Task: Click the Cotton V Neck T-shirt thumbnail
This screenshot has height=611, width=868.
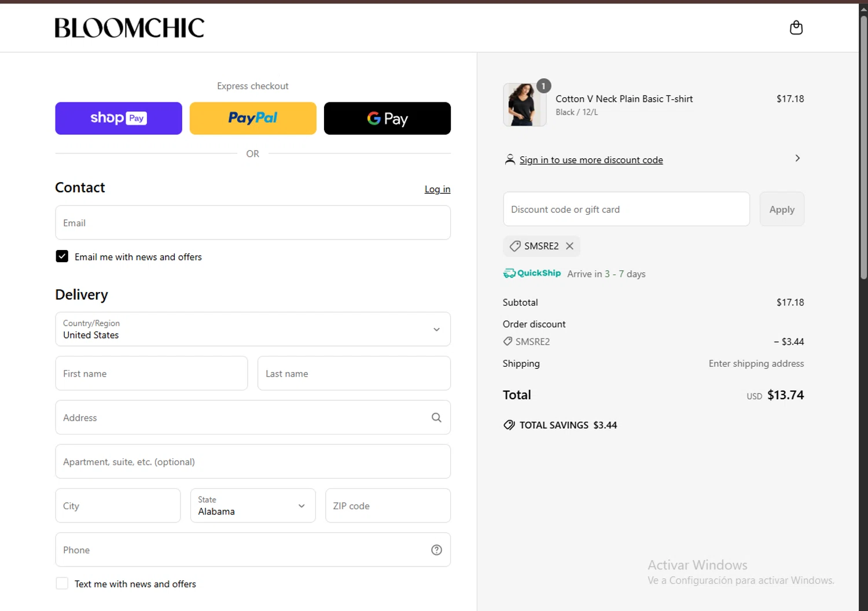Action: [x=525, y=105]
